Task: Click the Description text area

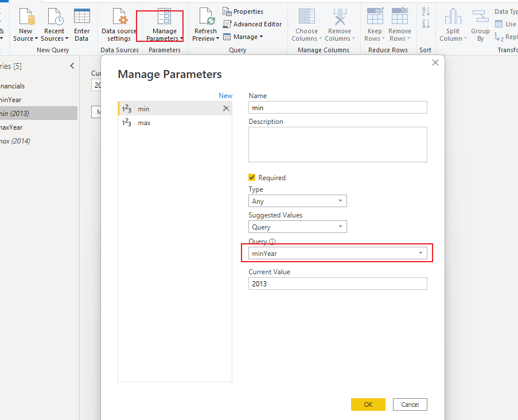Action: 338,145
